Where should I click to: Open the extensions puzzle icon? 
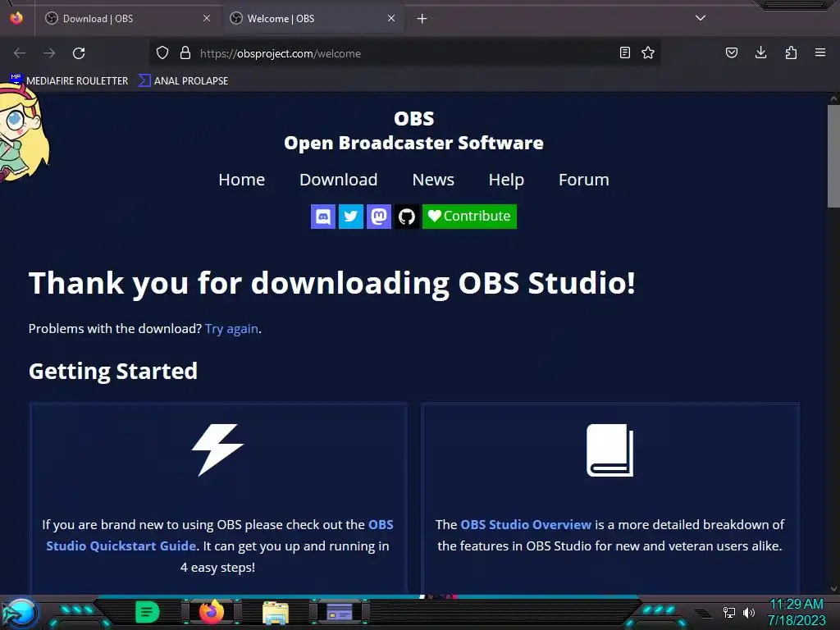[x=791, y=52]
